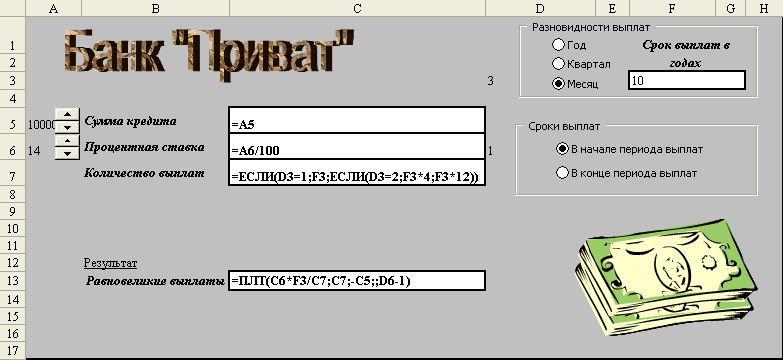Select row 13 header
Image resolution: width=783 pixels, height=360 pixels.
click(x=12, y=281)
